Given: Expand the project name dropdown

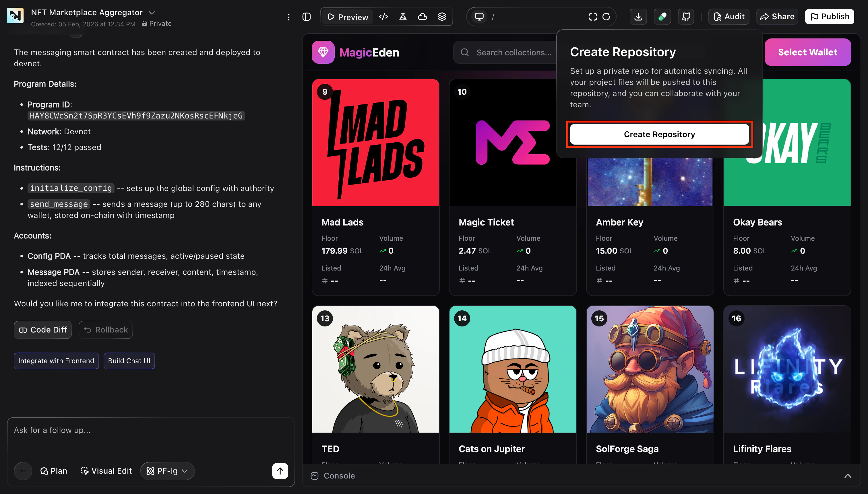Looking at the screenshot, I should (x=152, y=13).
